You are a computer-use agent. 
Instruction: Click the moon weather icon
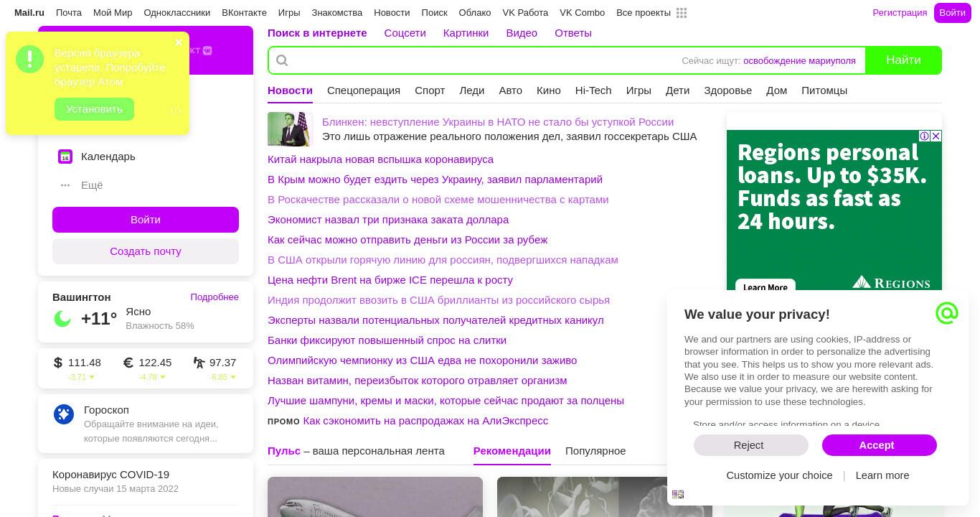point(62,319)
